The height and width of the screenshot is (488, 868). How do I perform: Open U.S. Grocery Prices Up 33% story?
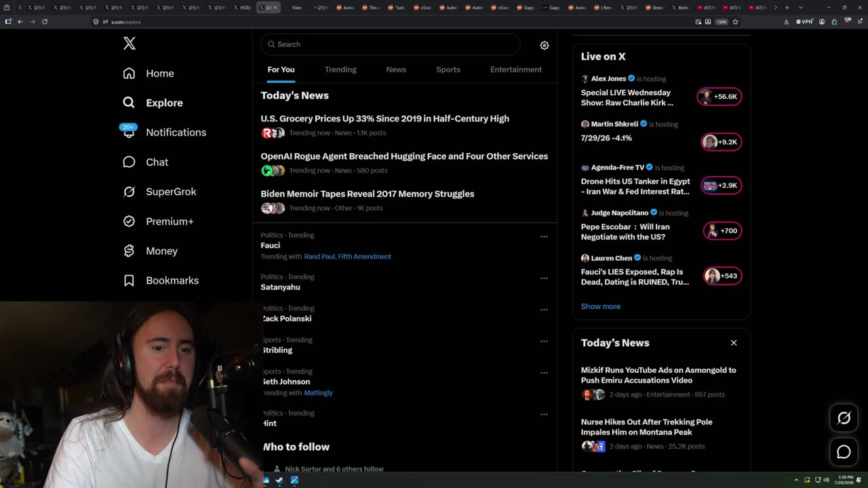[385, 119]
